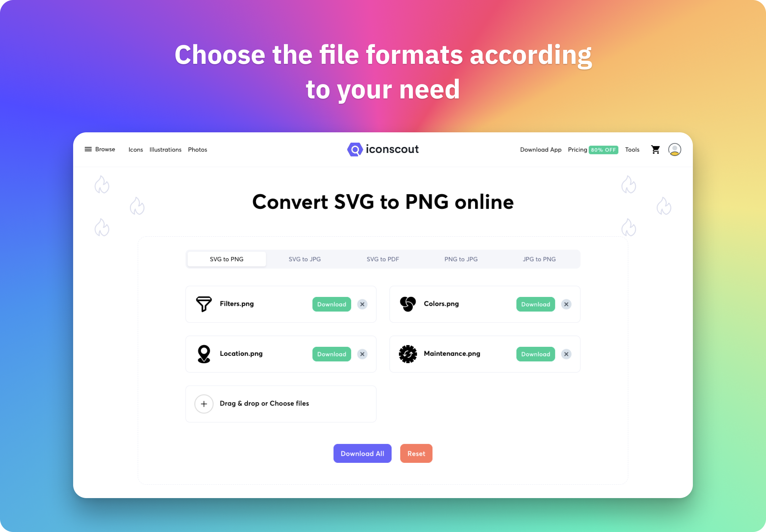Screen dimensions: 766x532
Task: Click the Maintenance.png gear icon
Action: tap(408, 353)
